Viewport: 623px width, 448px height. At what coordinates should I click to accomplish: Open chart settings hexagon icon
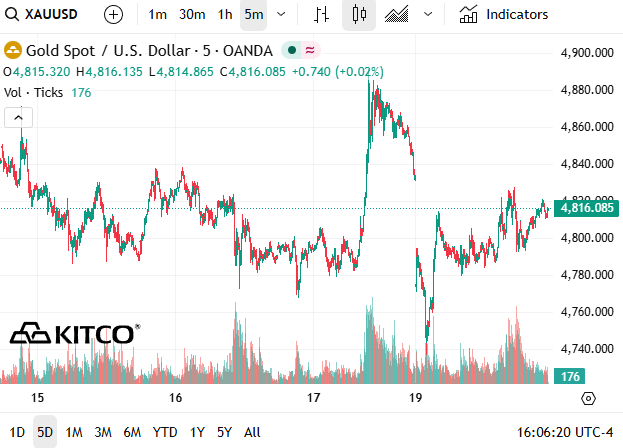[x=588, y=398]
